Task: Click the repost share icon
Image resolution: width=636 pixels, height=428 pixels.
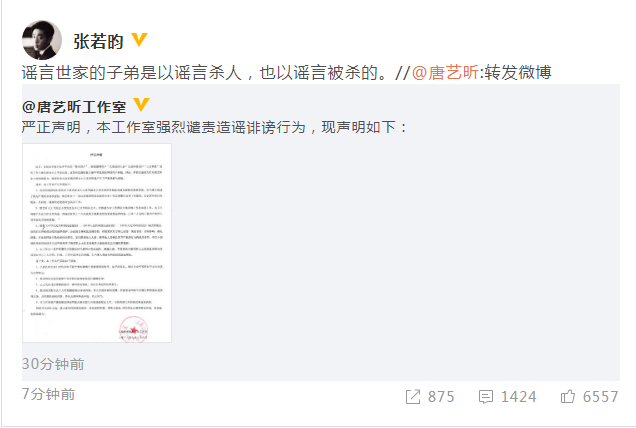Action: tap(413, 396)
